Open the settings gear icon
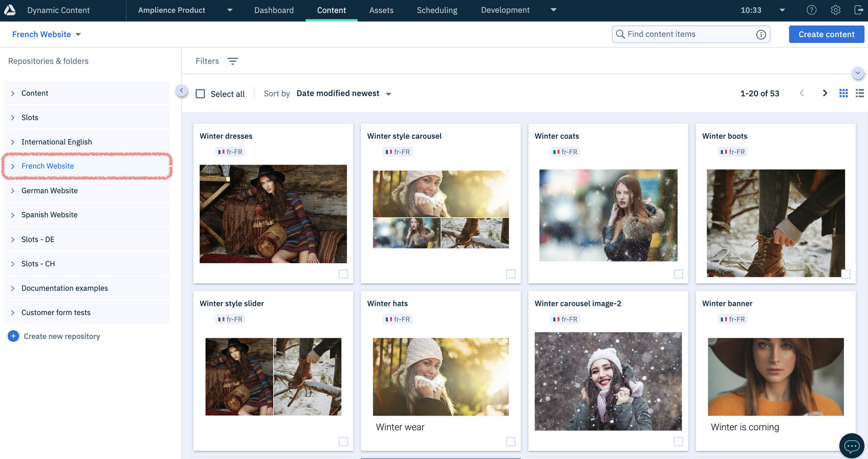The height and width of the screenshot is (459, 868). (x=835, y=10)
